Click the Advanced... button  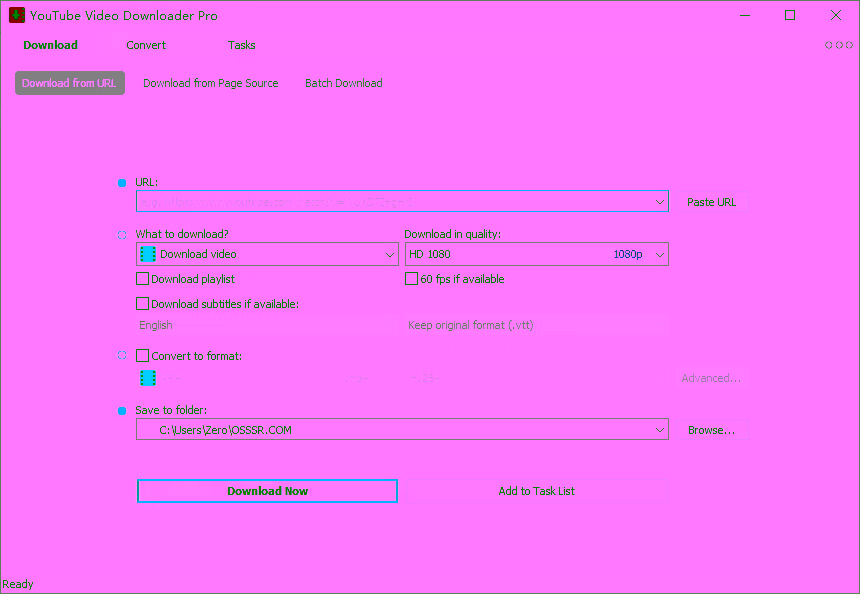click(711, 378)
